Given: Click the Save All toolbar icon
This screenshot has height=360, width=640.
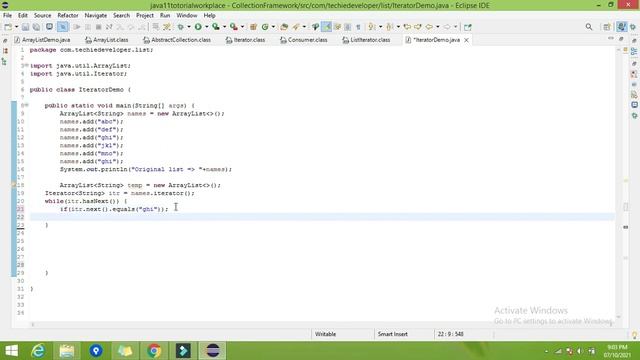Looking at the screenshot, I should tap(36, 27).
